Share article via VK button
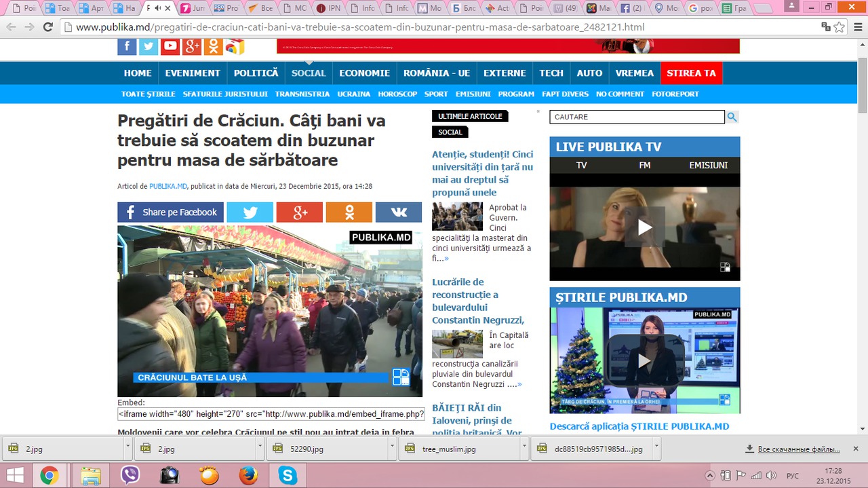The image size is (868, 488). coord(399,212)
